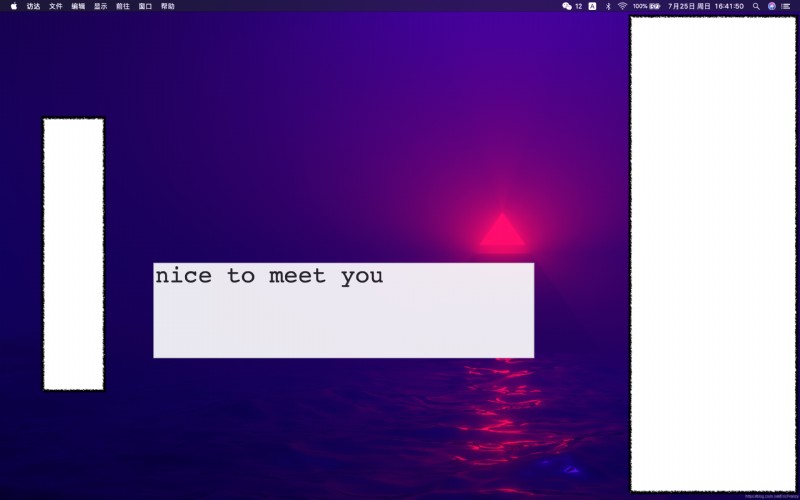Open the input source 'A' icon
The image size is (800, 500).
tap(592, 6)
